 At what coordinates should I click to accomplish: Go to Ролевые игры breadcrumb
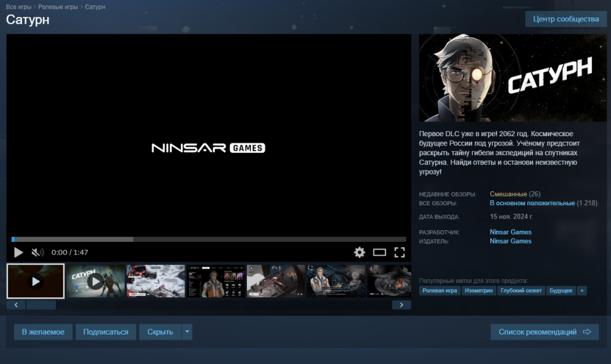pos(58,7)
